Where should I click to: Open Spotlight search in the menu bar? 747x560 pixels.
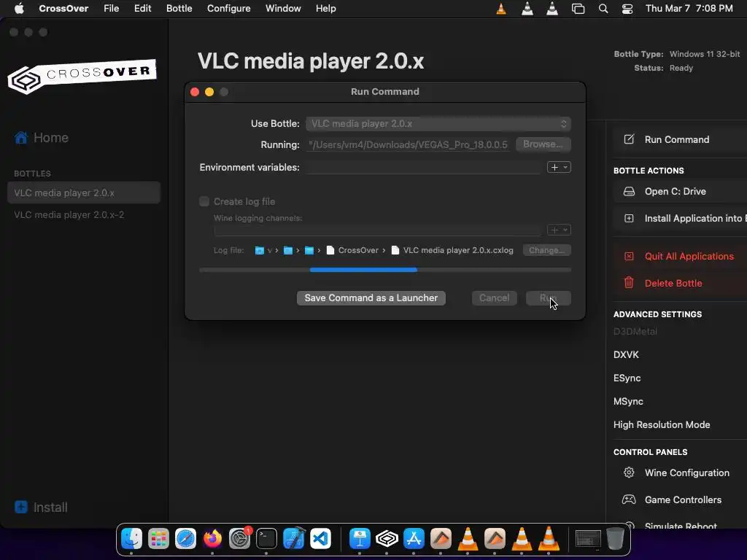point(603,9)
